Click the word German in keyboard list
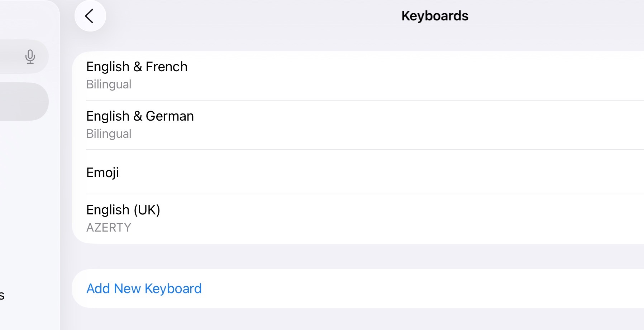 [170, 116]
